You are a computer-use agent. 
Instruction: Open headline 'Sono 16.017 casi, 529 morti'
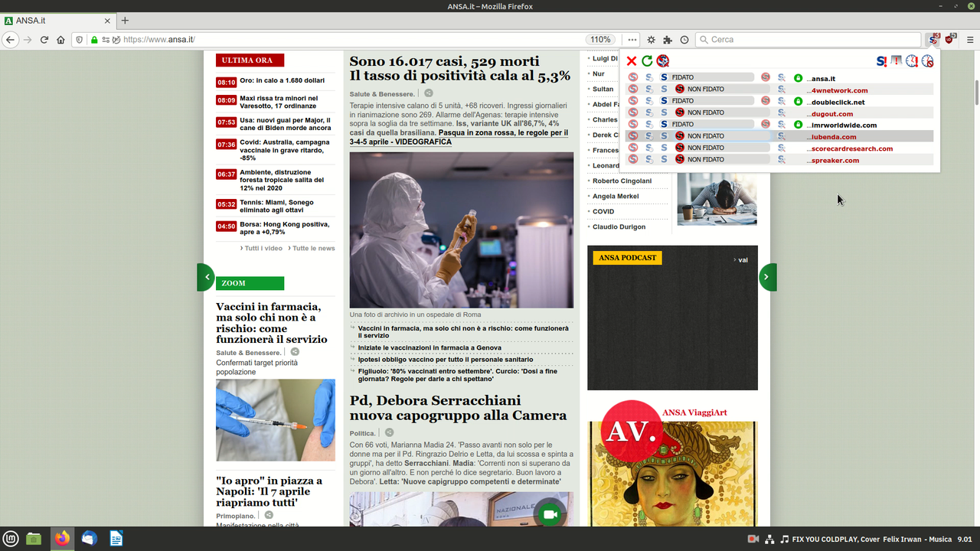444,61
